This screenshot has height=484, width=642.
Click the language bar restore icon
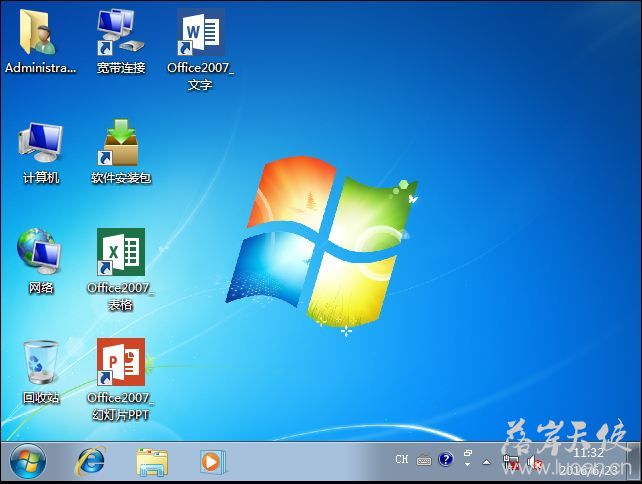pos(468,453)
